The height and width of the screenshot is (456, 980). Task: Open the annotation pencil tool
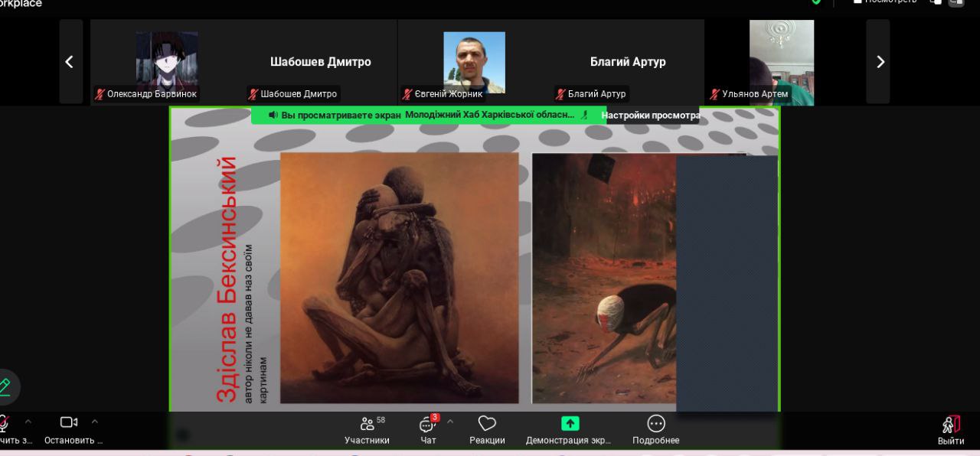click(5, 387)
